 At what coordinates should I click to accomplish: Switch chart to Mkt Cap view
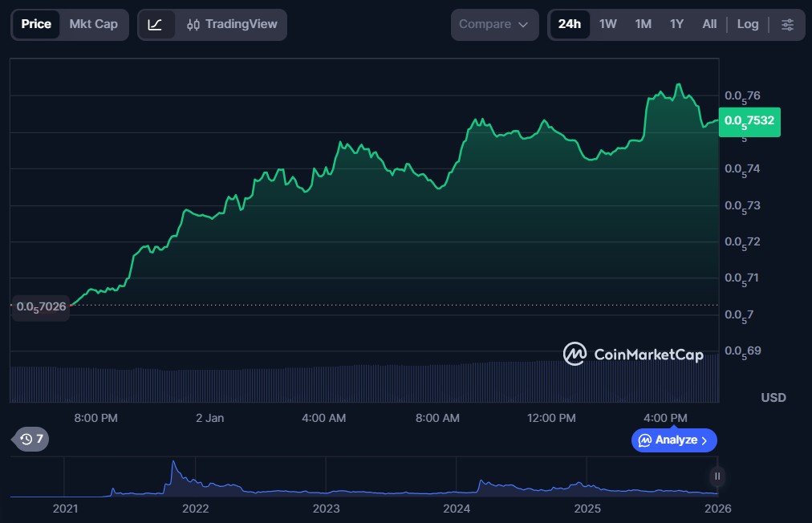click(93, 24)
